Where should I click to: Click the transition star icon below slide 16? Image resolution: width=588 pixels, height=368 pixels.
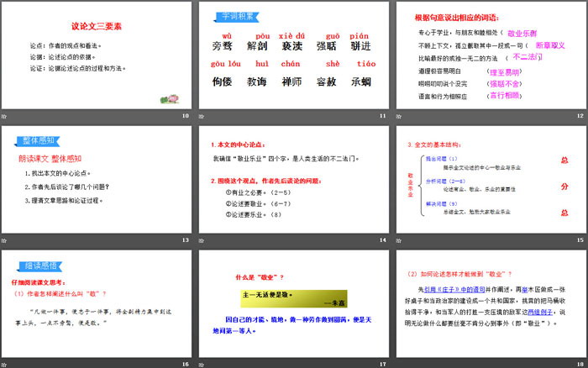[x=7, y=364]
